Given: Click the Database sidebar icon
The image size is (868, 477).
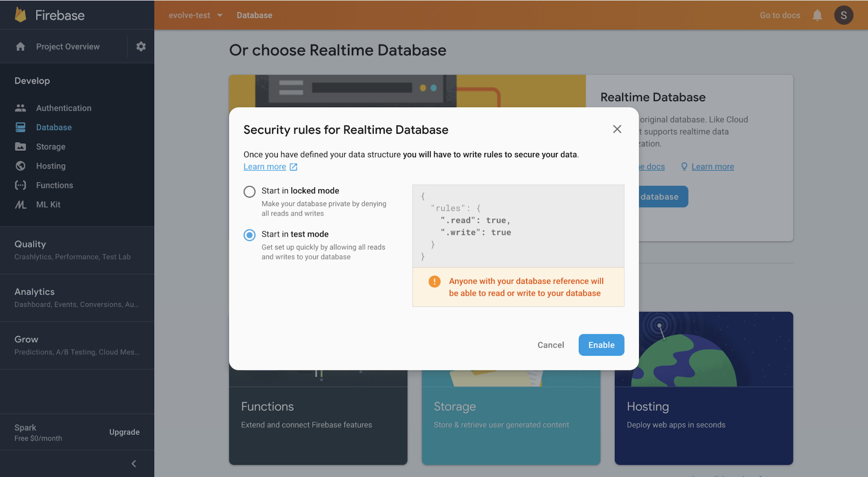Looking at the screenshot, I should click(20, 127).
